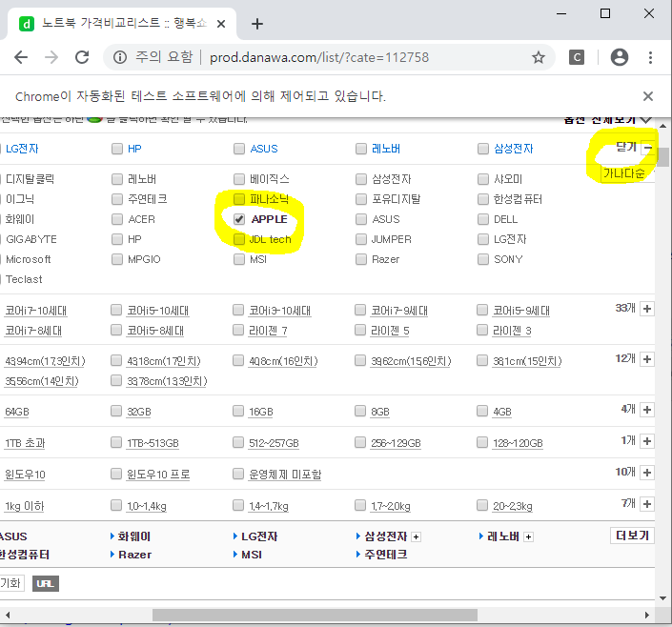The height and width of the screenshot is (627, 672).
Task: Expand the weight row plus (7개)
Action: tap(647, 503)
